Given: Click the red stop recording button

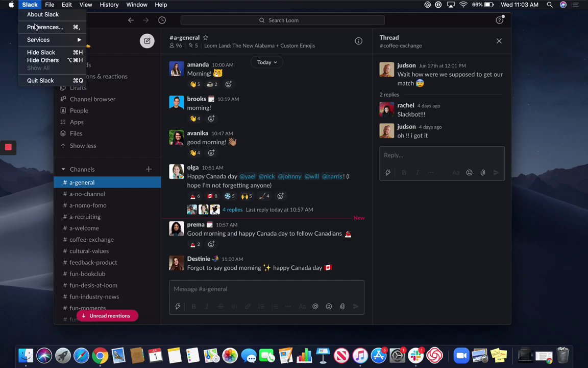Looking at the screenshot, I should tap(8, 147).
